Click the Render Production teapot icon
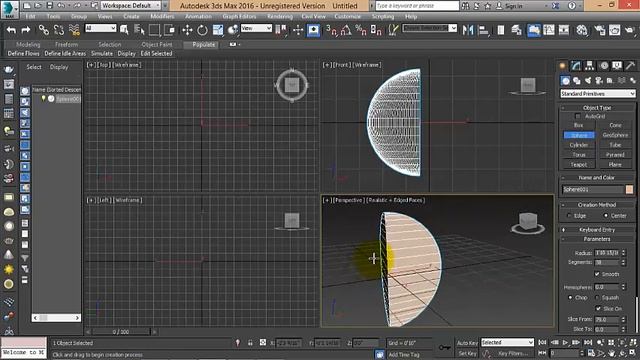Image resolution: width=640 pixels, height=360 pixels. (x=630, y=30)
